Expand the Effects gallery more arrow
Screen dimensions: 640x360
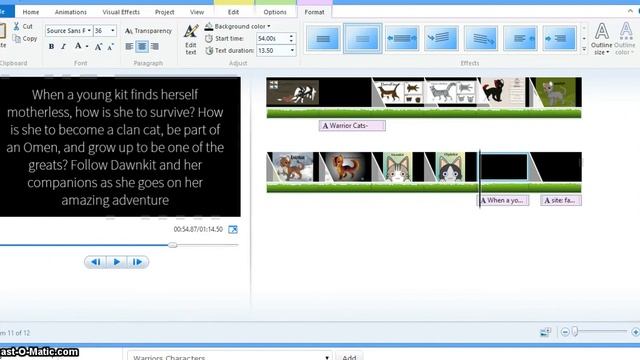click(584, 49)
